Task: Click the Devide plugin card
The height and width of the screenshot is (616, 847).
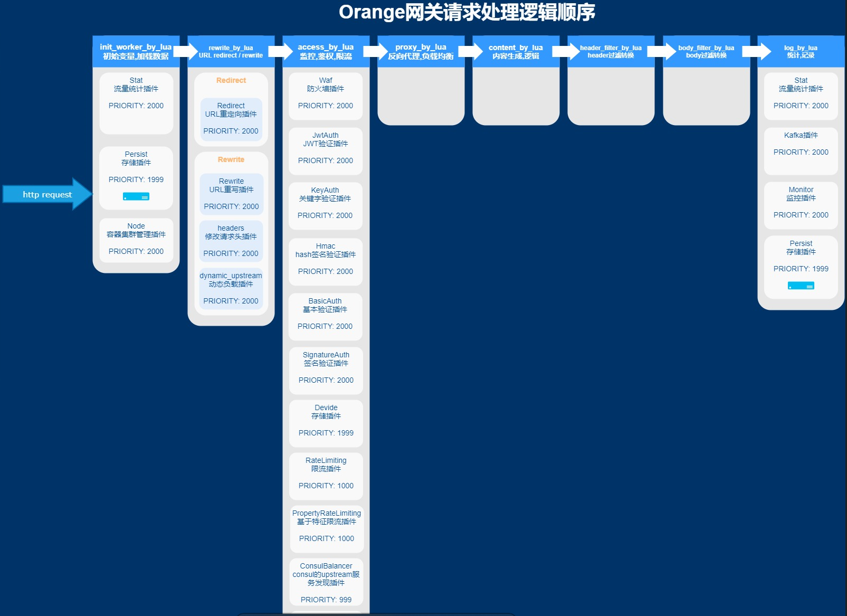Action: pos(326,424)
